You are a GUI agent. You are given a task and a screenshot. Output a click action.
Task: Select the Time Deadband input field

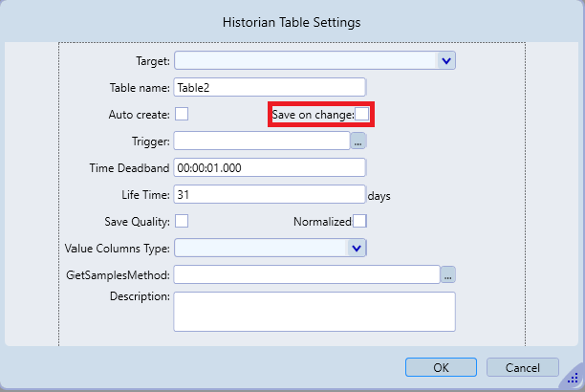[270, 168]
